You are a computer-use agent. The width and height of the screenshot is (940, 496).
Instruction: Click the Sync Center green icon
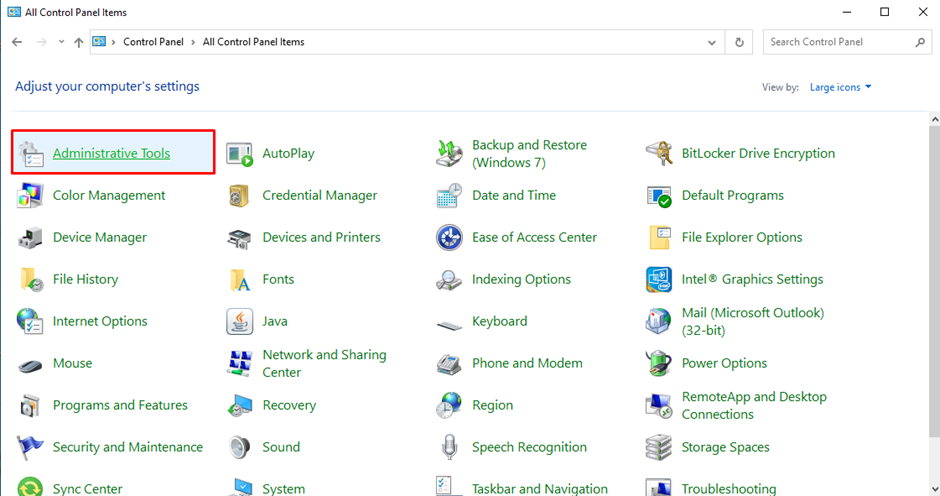[x=30, y=487]
